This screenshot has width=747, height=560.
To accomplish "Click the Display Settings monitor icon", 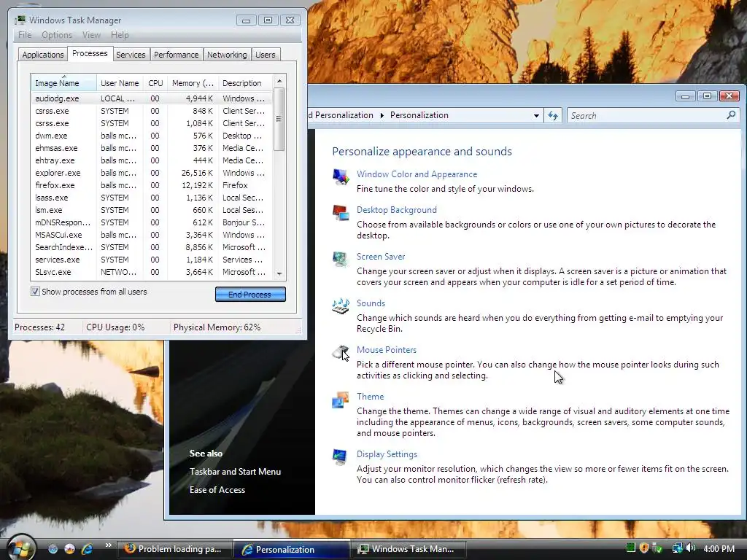I will point(341,457).
